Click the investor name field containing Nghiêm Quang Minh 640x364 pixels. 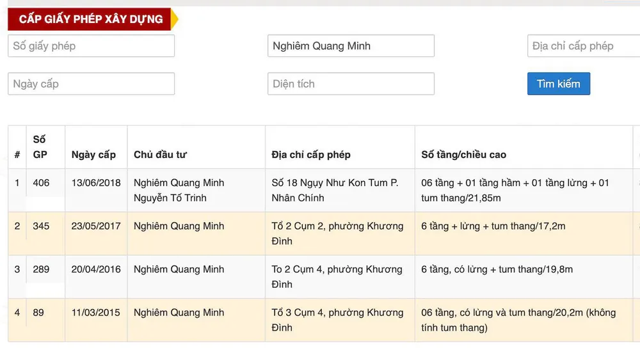pos(351,45)
